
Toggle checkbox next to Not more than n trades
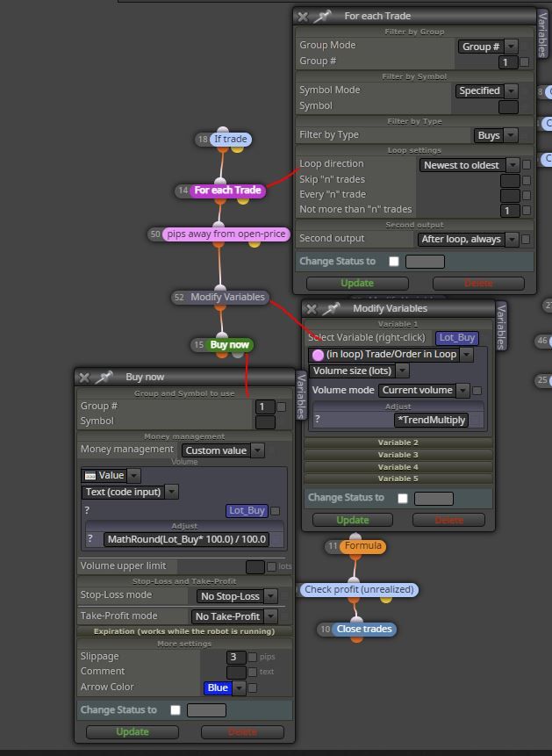coord(527,210)
